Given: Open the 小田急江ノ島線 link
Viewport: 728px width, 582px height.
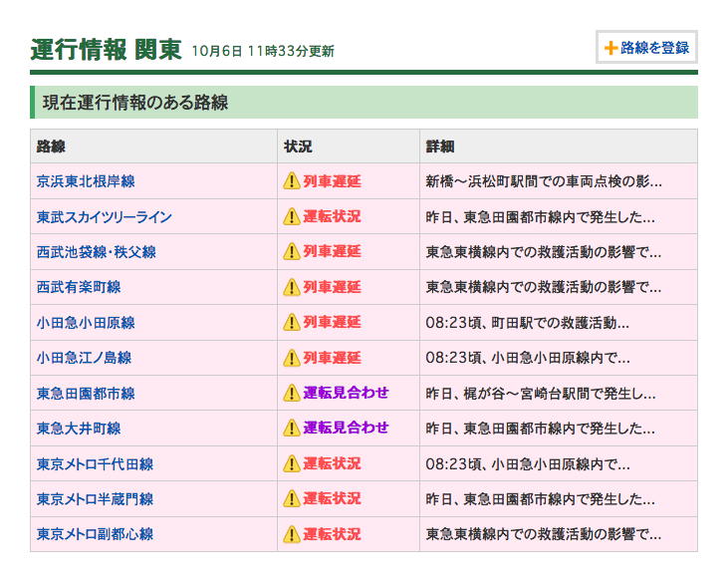Looking at the screenshot, I should tap(84, 358).
